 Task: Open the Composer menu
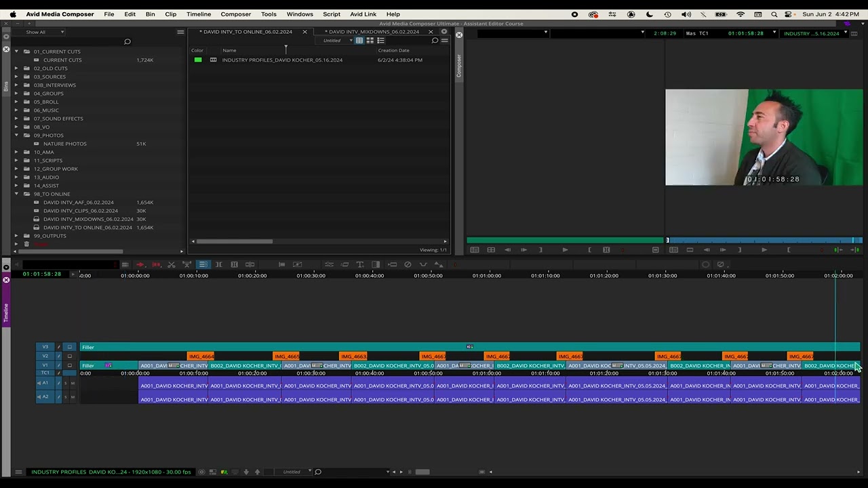[236, 14]
